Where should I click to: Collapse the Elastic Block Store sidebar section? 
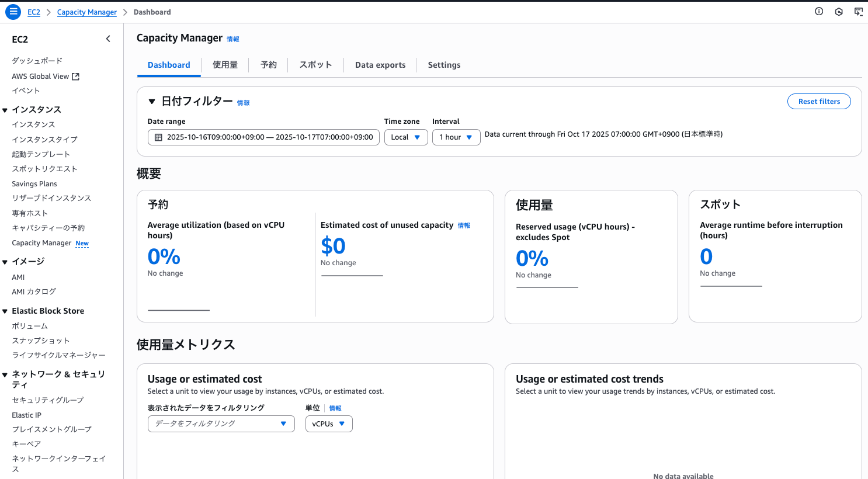click(5, 311)
